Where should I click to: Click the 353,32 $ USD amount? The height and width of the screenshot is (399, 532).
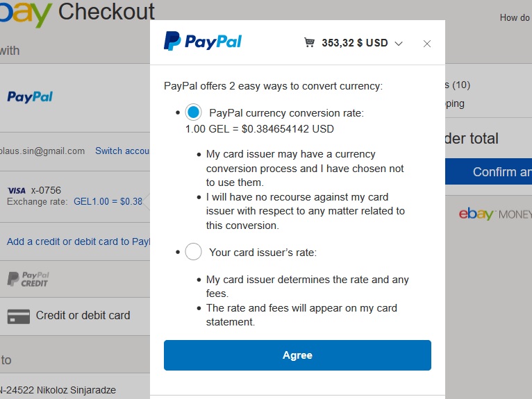click(x=354, y=43)
